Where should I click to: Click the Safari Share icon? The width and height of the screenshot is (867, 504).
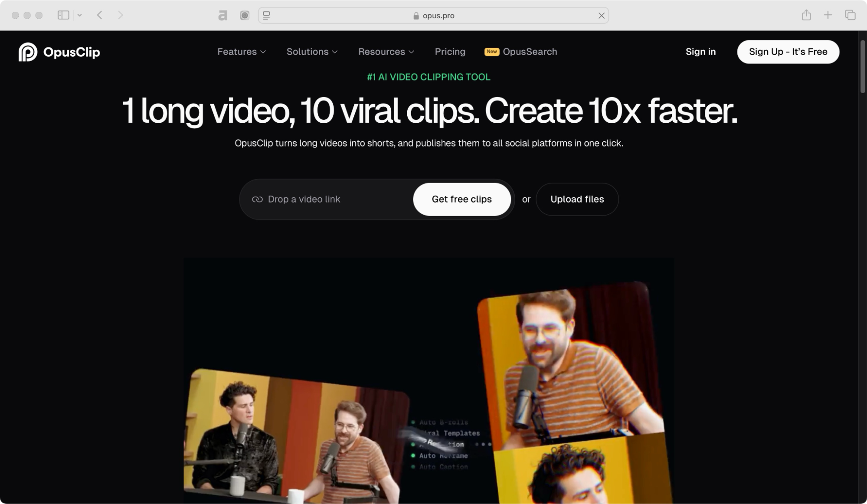pos(806,15)
